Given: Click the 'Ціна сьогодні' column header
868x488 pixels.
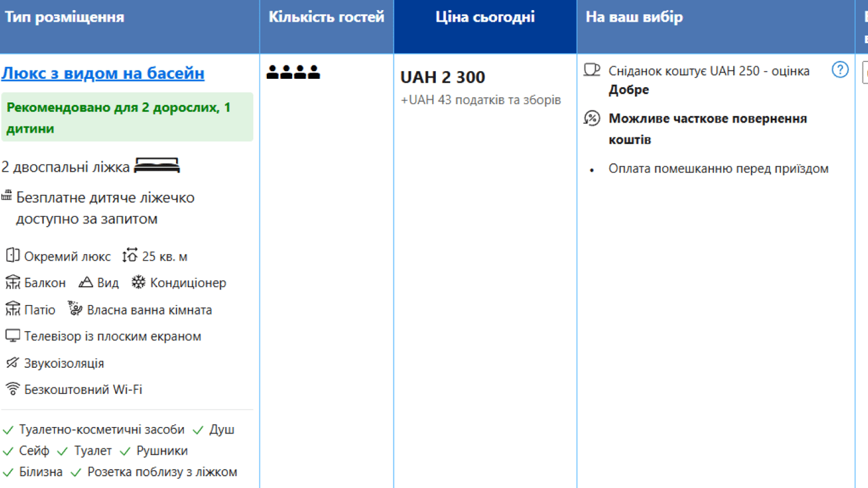Looking at the screenshot, I should click(485, 17).
